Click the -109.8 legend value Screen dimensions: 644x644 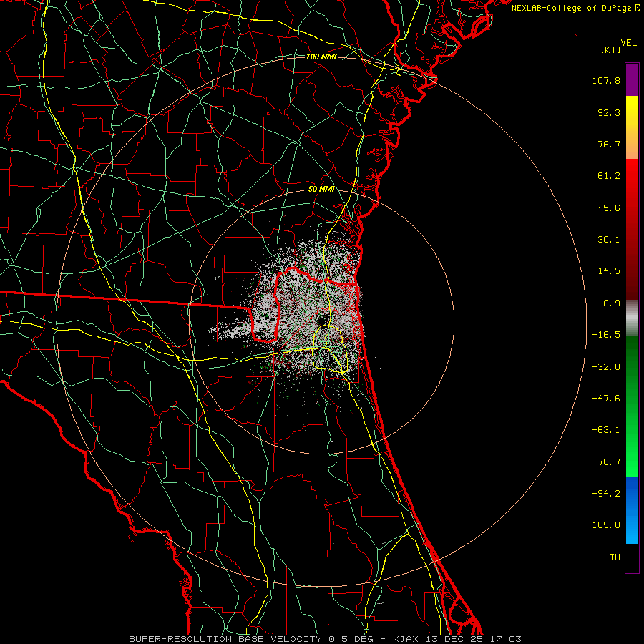pos(603,525)
